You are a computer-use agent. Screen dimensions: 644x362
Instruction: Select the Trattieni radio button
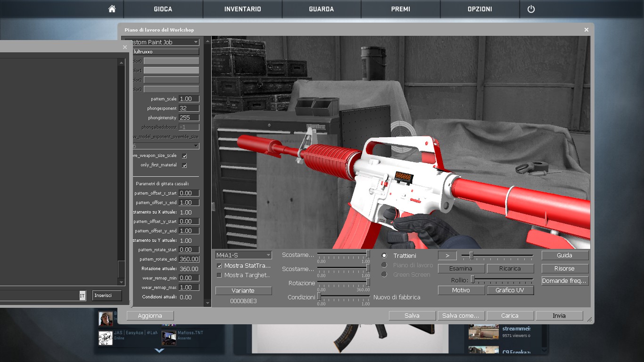click(x=384, y=255)
